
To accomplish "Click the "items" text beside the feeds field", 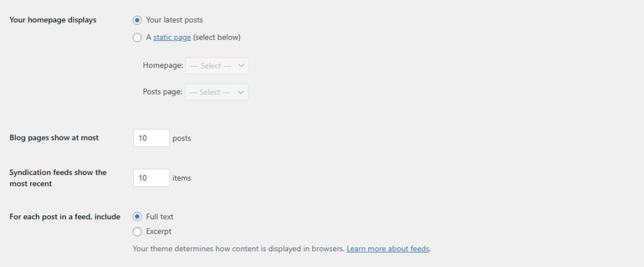I will coord(182,178).
